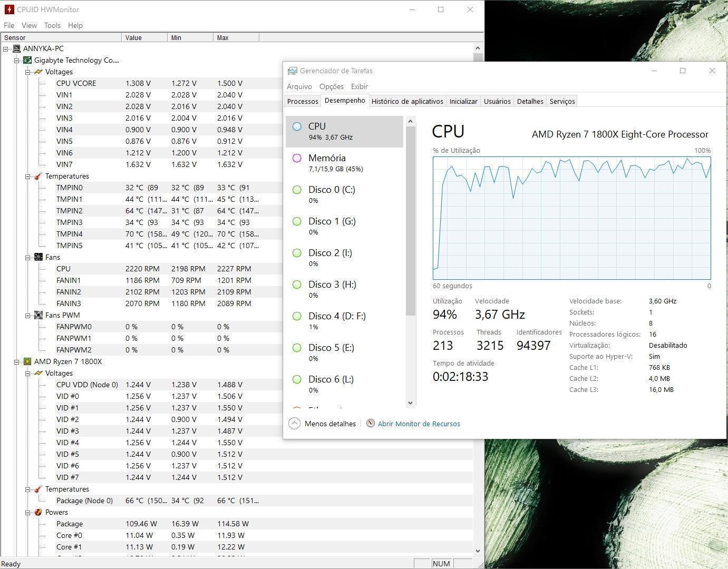Image resolution: width=728 pixels, height=569 pixels.
Task: Click the Task Manager title bar icon
Action: pos(292,71)
